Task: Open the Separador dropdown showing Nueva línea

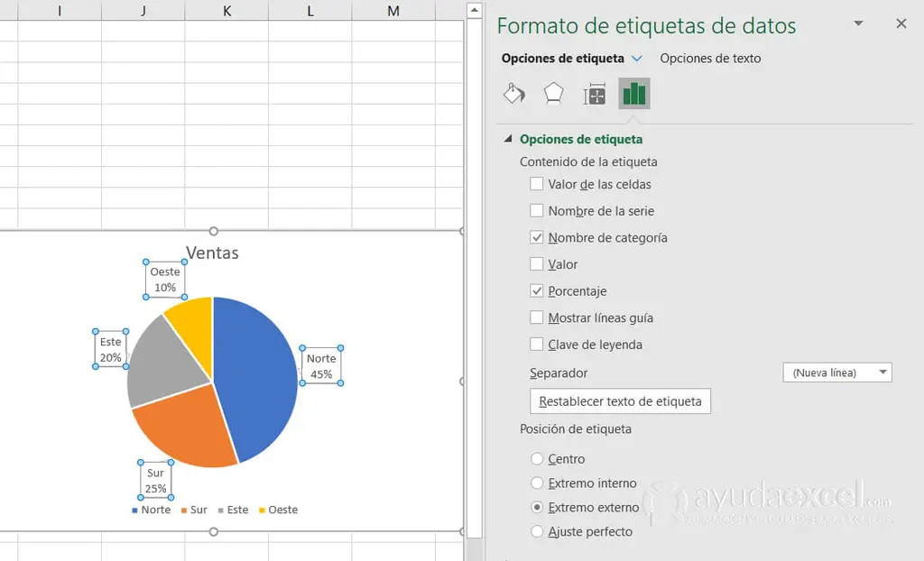Action: pyautogui.click(x=836, y=372)
